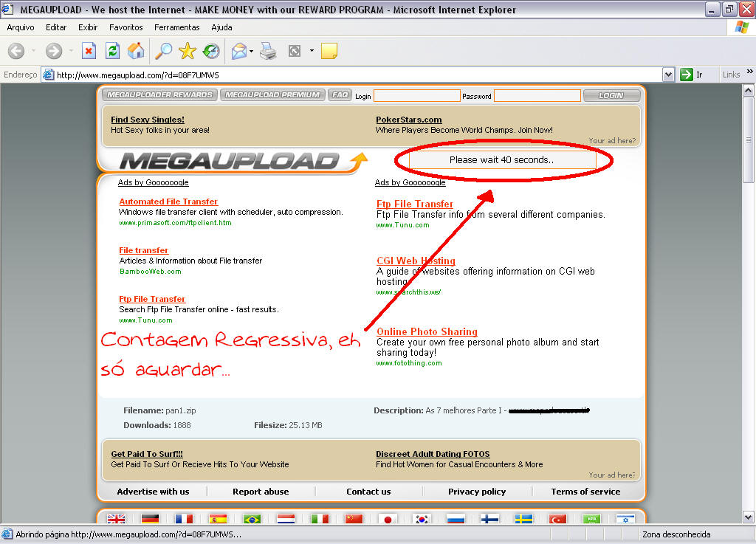Open the Arquivo menu

pos(20,27)
